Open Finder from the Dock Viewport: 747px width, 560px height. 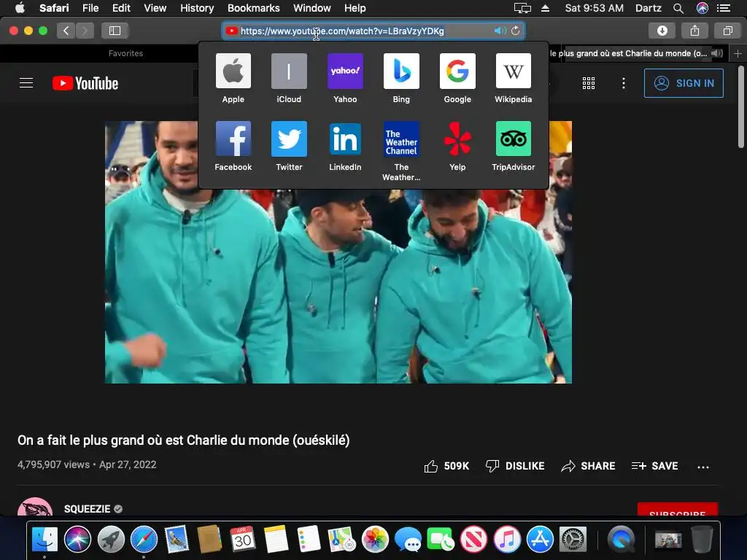tap(44, 540)
